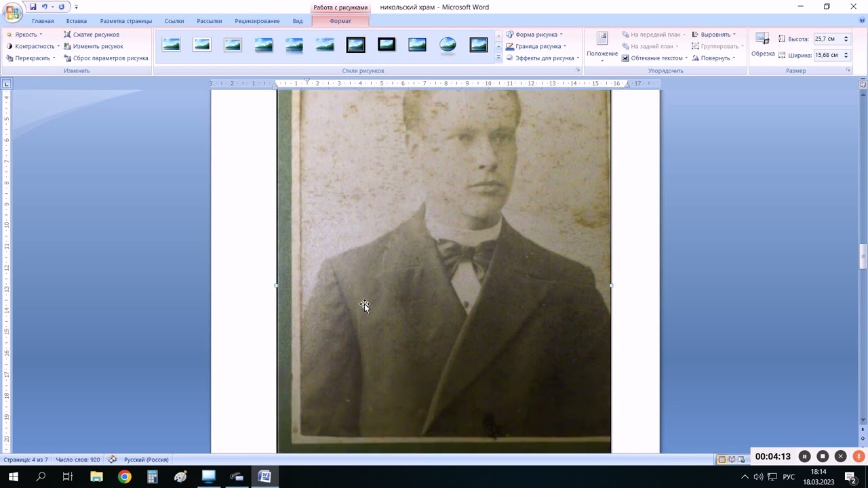Open the Яркость brightness dropdown

[24, 35]
